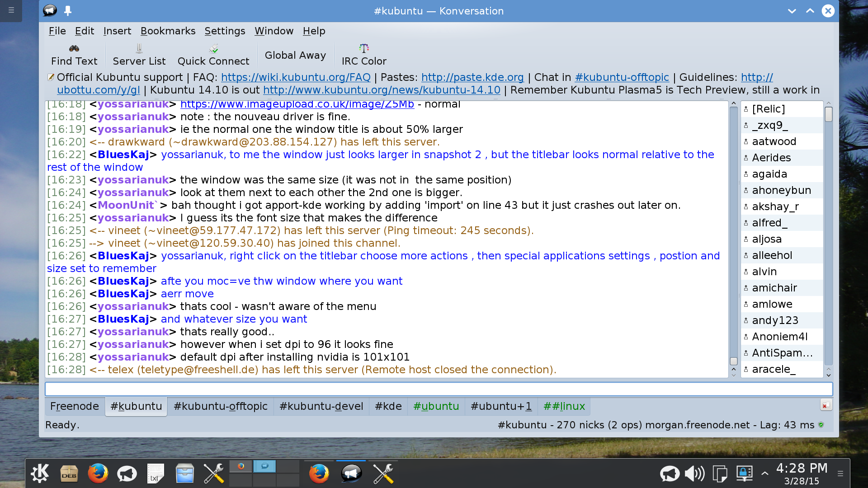Pin window on all desktops
Screen dimensions: 868x488
point(68,10)
